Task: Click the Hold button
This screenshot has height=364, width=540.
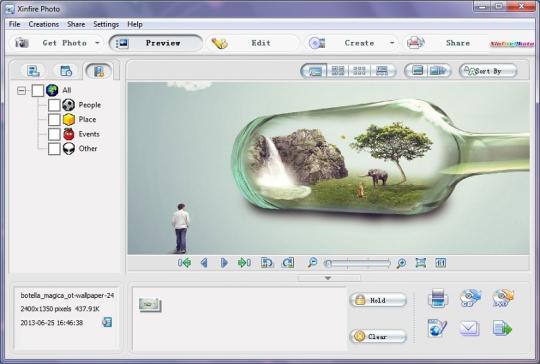Action: (x=378, y=300)
